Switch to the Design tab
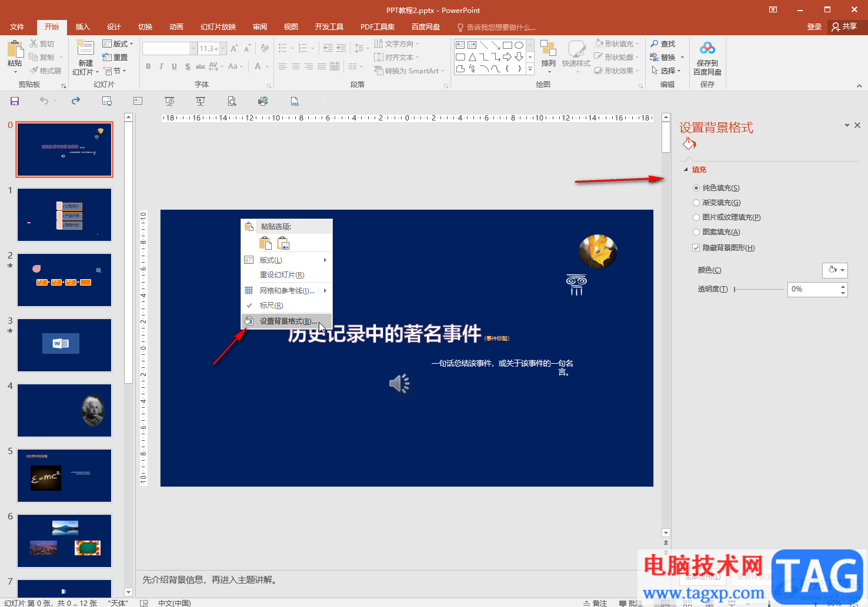The width and height of the screenshot is (868, 607). click(x=113, y=27)
